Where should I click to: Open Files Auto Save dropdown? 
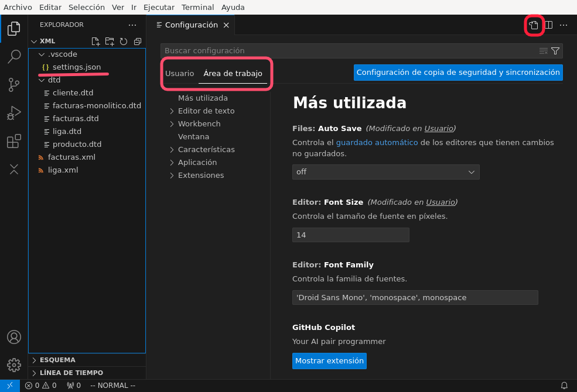(385, 172)
